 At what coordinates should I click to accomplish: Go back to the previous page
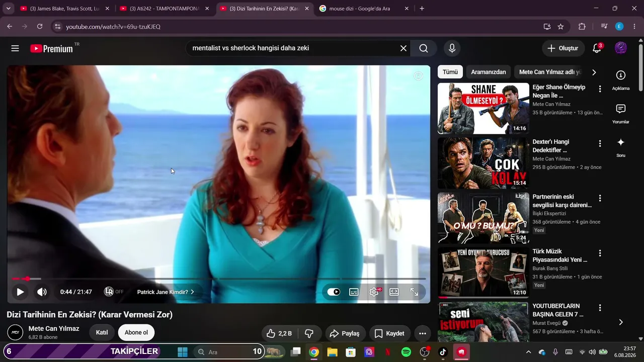pyautogui.click(x=10, y=27)
